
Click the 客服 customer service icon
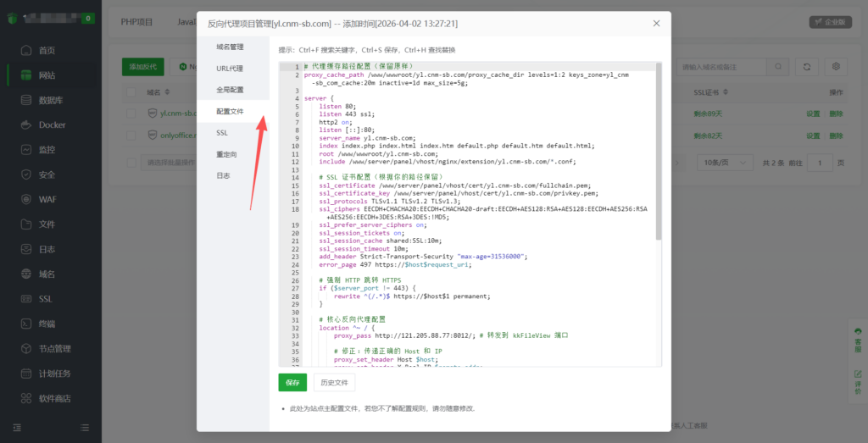point(858,332)
